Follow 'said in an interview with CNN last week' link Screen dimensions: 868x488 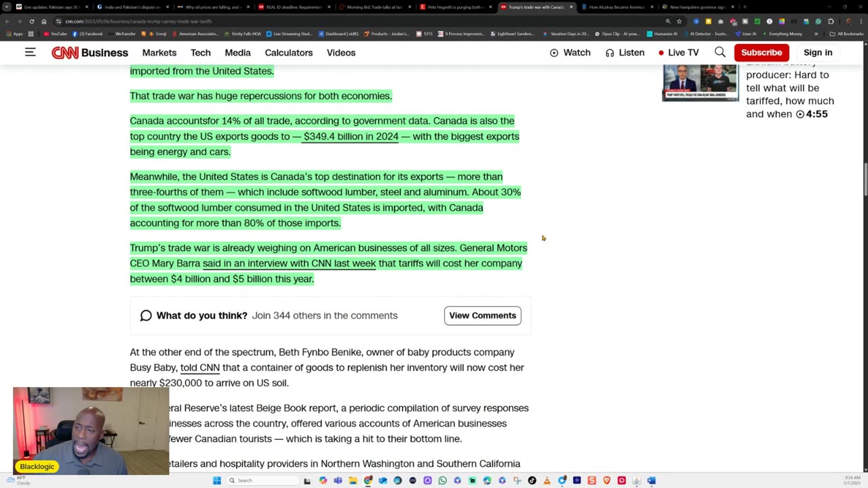(289, 263)
